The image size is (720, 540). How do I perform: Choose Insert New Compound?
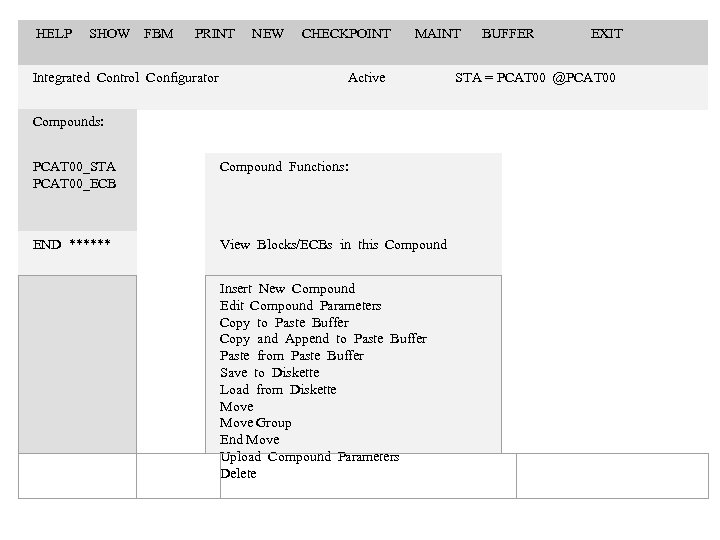tap(287, 289)
